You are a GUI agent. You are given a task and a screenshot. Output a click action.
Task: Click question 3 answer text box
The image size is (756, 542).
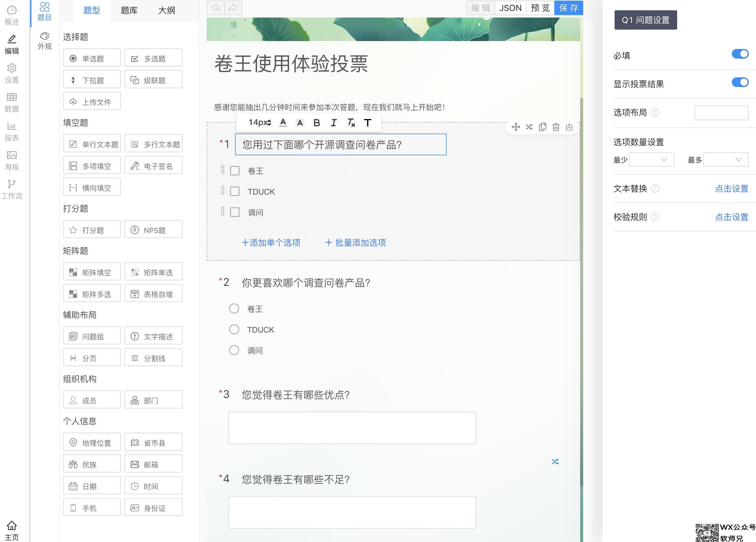tap(352, 428)
